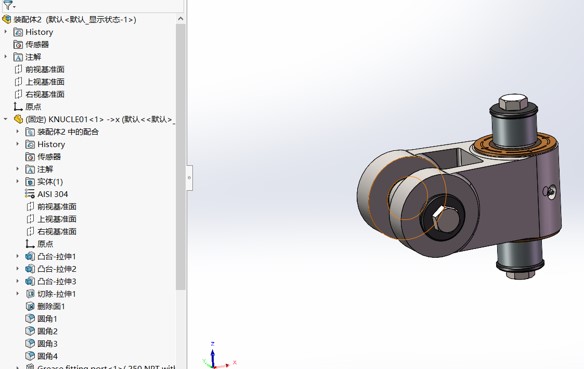Click the assembly-level 原点 origin icon

coord(18,107)
